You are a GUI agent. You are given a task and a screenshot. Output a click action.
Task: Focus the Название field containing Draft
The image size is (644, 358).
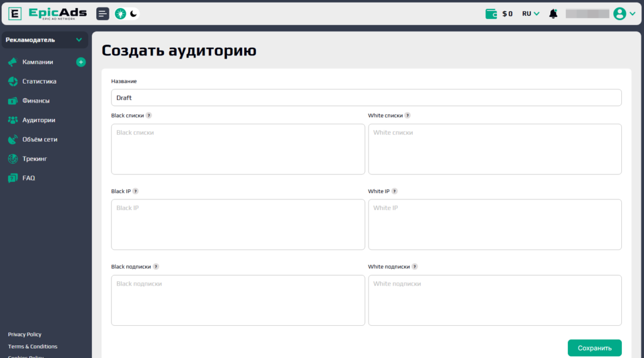[x=367, y=98]
